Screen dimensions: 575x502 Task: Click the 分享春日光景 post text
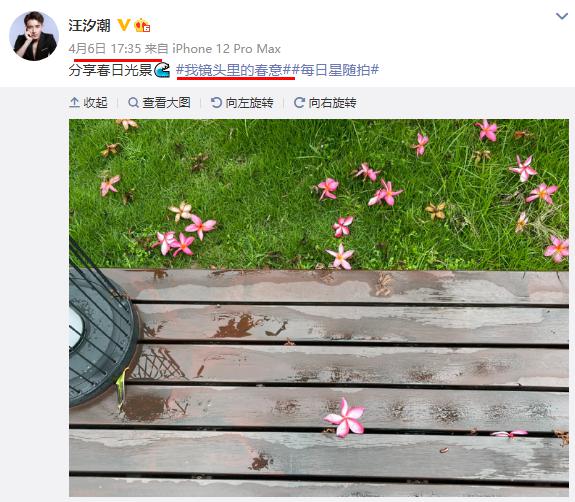click(x=110, y=70)
